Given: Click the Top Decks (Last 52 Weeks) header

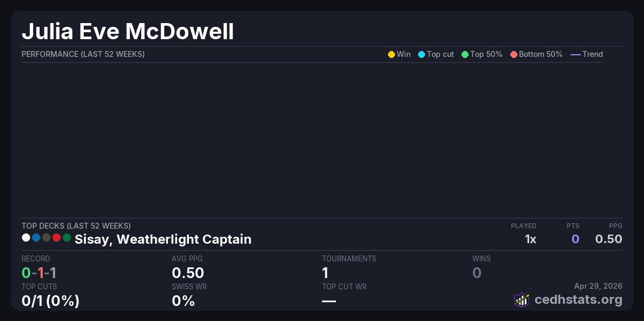Looking at the screenshot, I should coord(76,226).
